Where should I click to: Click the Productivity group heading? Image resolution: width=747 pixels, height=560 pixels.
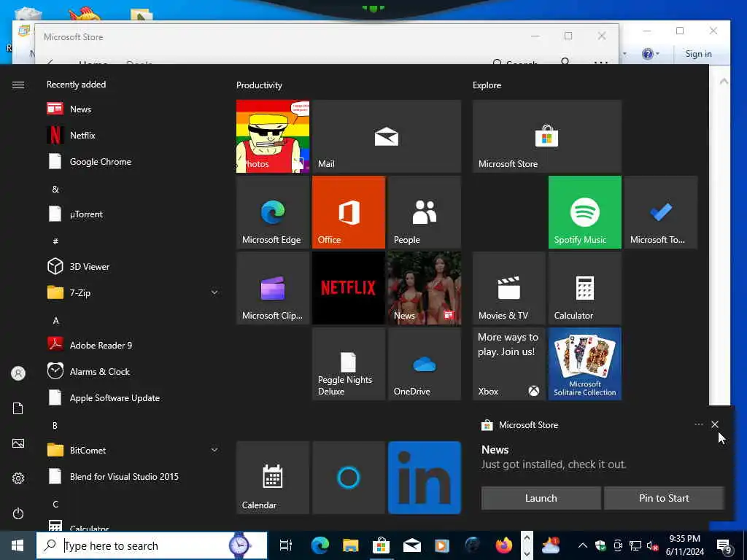click(x=259, y=85)
